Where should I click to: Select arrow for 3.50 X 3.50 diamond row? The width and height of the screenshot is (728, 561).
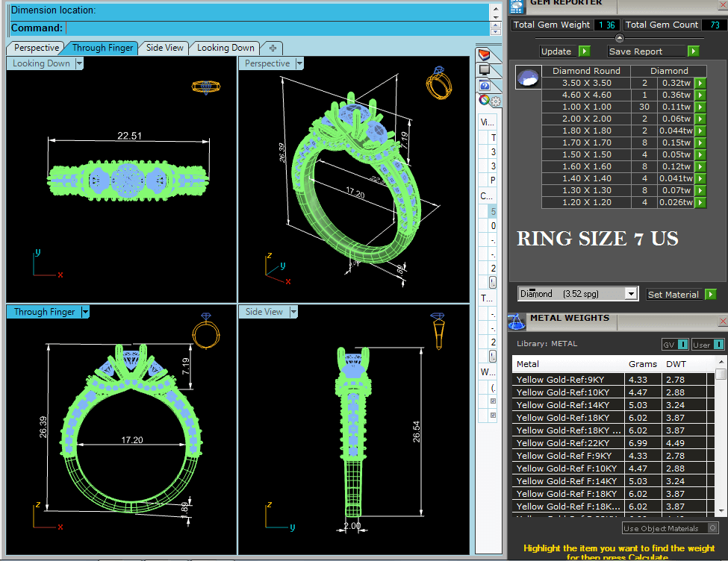point(700,84)
